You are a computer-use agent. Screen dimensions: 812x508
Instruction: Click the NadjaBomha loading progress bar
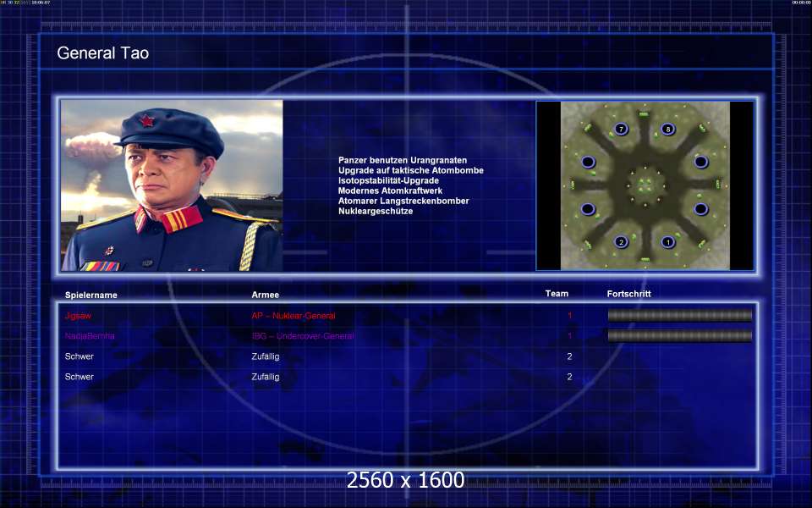[679, 336]
